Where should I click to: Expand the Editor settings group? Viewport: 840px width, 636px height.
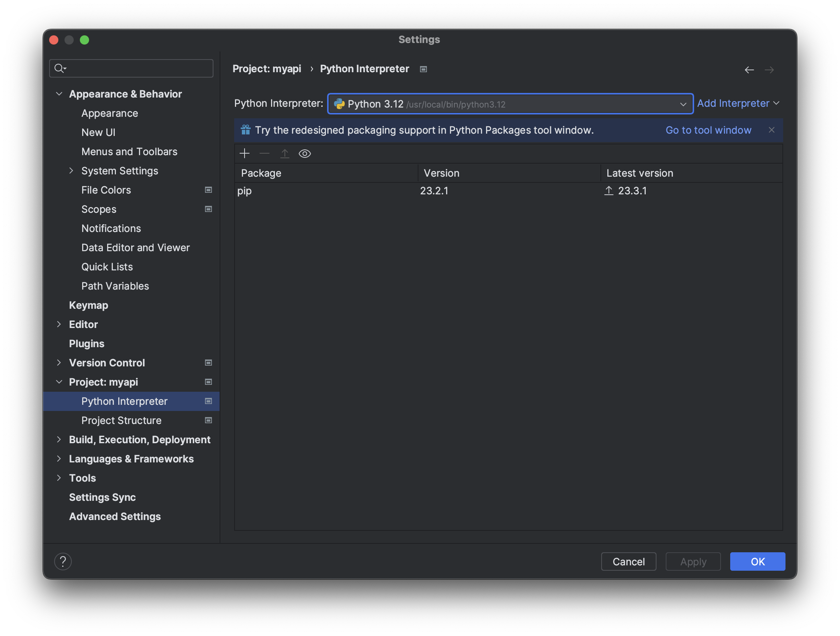59,324
